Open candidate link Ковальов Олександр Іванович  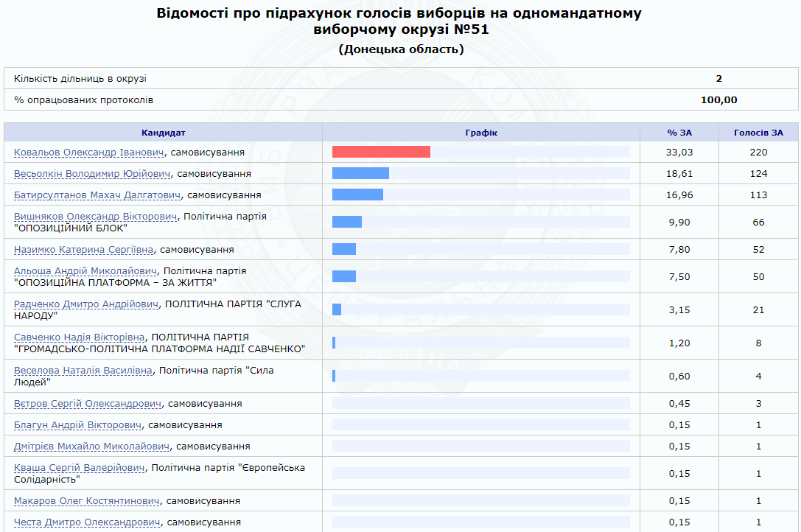(x=88, y=153)
